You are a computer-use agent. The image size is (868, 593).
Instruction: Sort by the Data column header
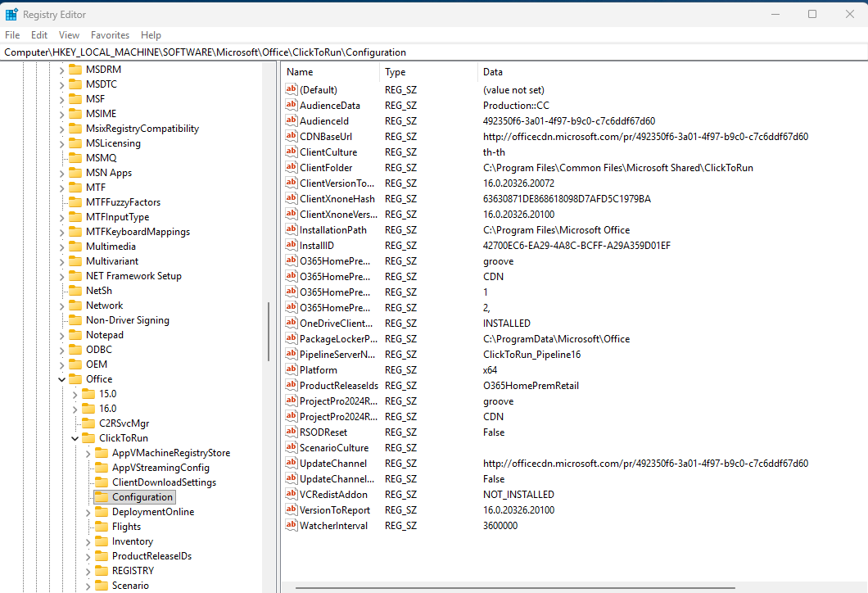(672, 72)
